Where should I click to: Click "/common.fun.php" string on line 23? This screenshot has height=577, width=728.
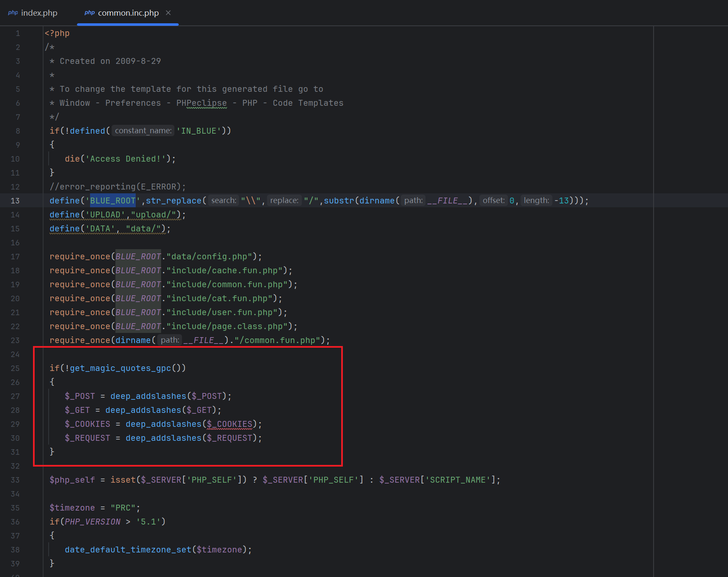tap(277, 340)
